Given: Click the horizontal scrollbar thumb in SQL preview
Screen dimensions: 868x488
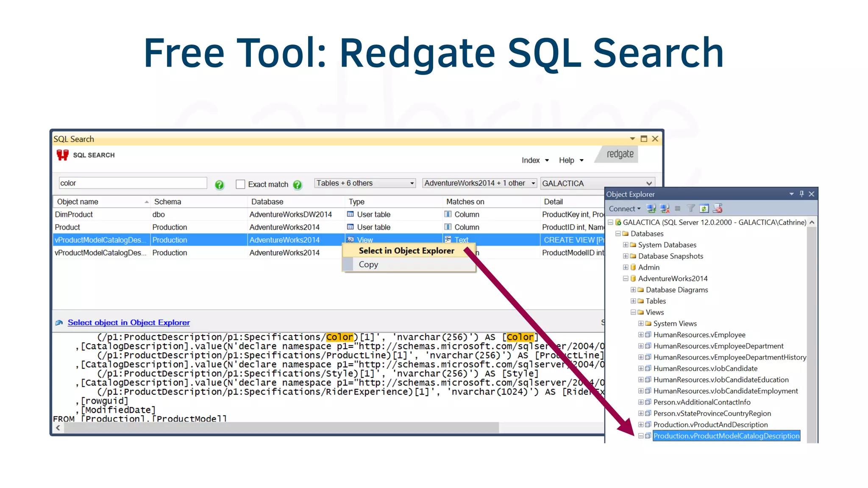Looking at the screenshot, I should [x=281, y=428].
